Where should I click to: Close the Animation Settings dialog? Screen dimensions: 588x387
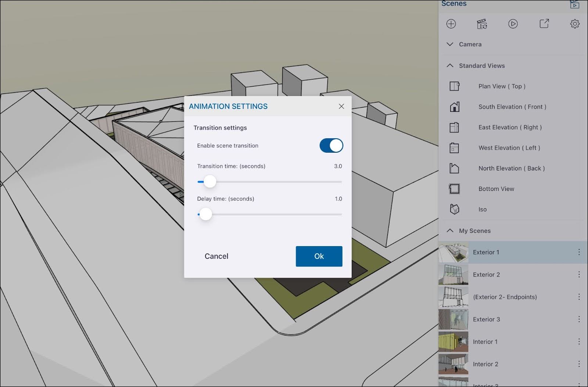click(341, 106)
